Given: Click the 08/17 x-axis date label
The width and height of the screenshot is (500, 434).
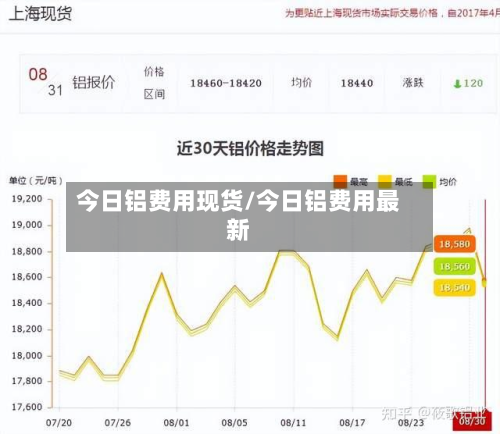Looking at the screenshot, I should click(352, 423).
